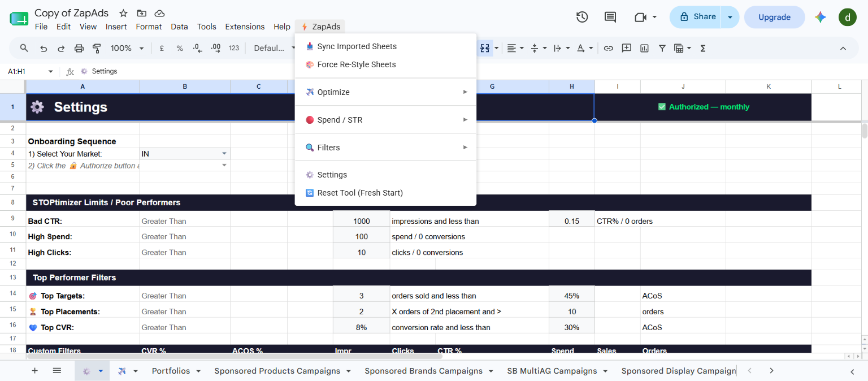Open the name box dropdown arrow

[50, 71]
